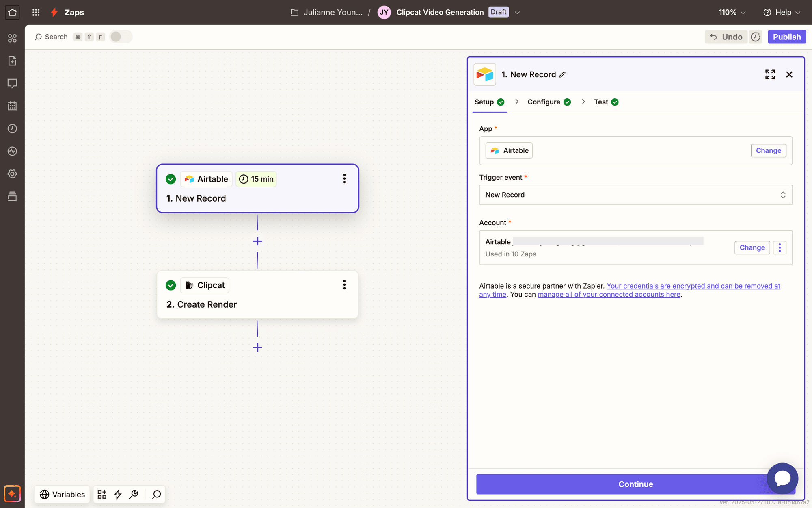Click the JY user avatar
The image size is (812, 508).
[x=384, y=12]
